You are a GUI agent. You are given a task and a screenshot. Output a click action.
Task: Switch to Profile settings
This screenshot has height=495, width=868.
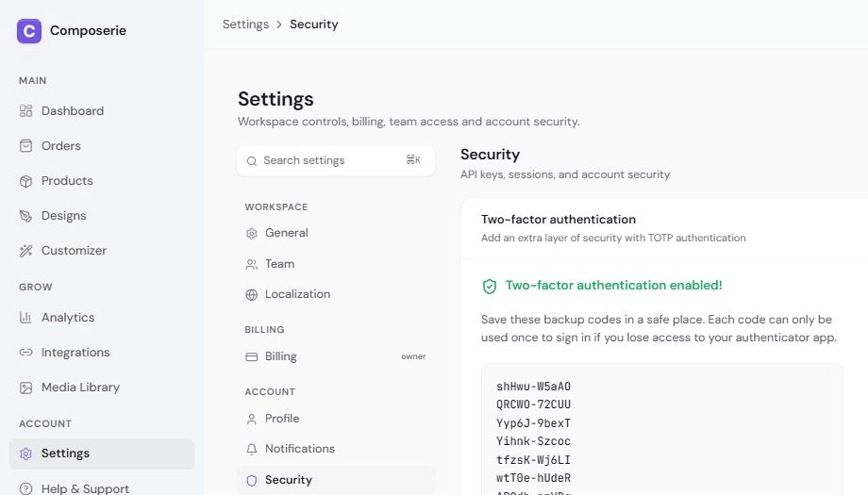click(x=336, y=418)
